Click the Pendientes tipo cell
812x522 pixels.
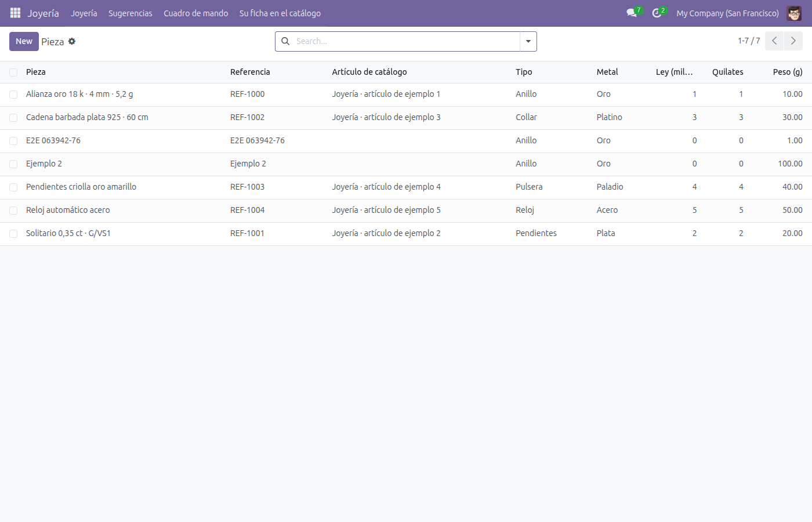click(x=536, y=233)
